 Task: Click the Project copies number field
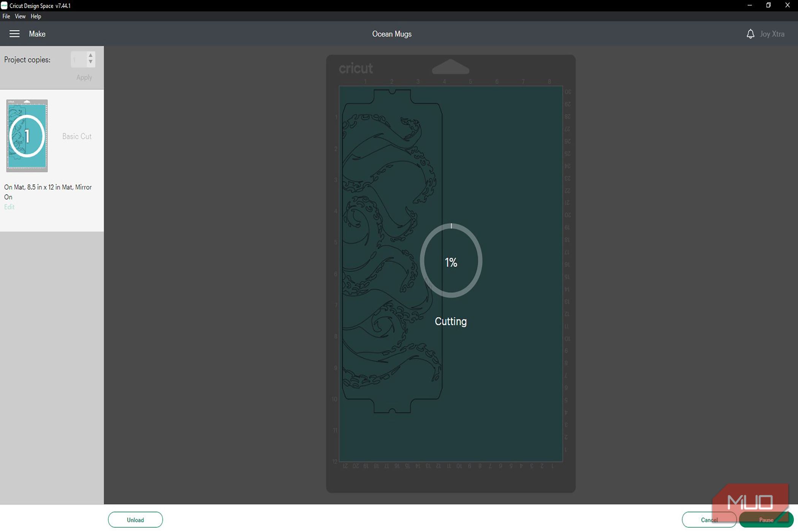pos(79,59)
